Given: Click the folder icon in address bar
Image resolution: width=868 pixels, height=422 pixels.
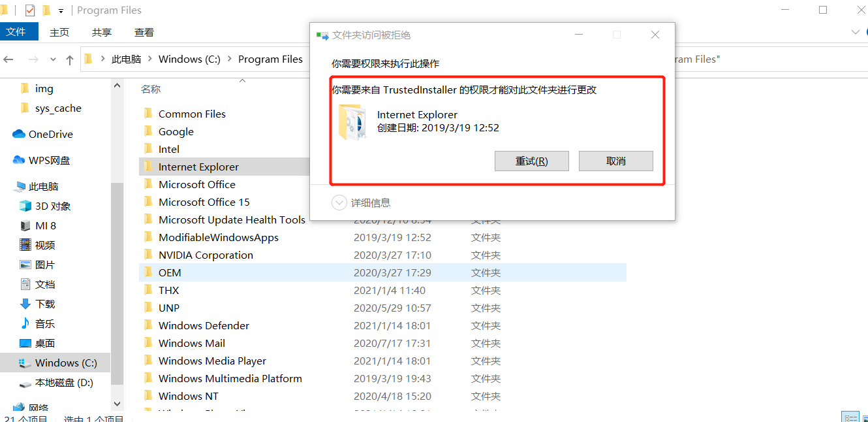Looking at the screenshot, I should tap(88, 59).
